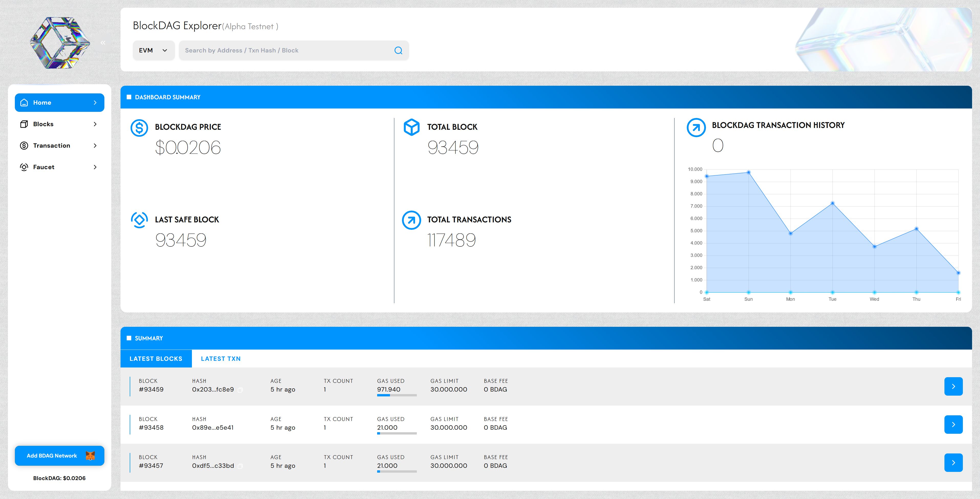Open the EVM network dropdown
This screenshot has height=499, width=980.
click(154, 51)
